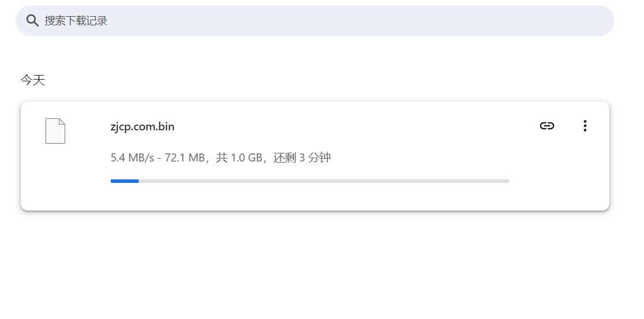
Task: Select the 今天 date heading
Action: click(33, 80)
